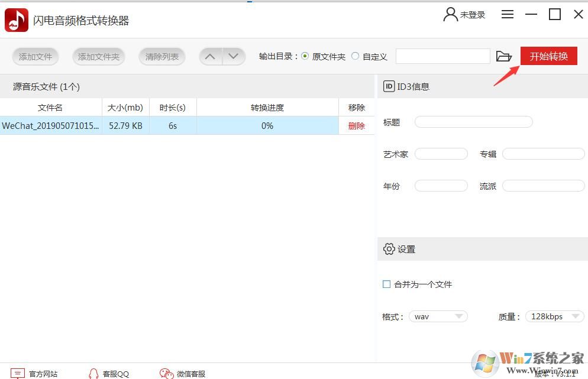Click the 客服QQ bell icon
The height and width of the screenshot is (379, 588).
(93, 374)
